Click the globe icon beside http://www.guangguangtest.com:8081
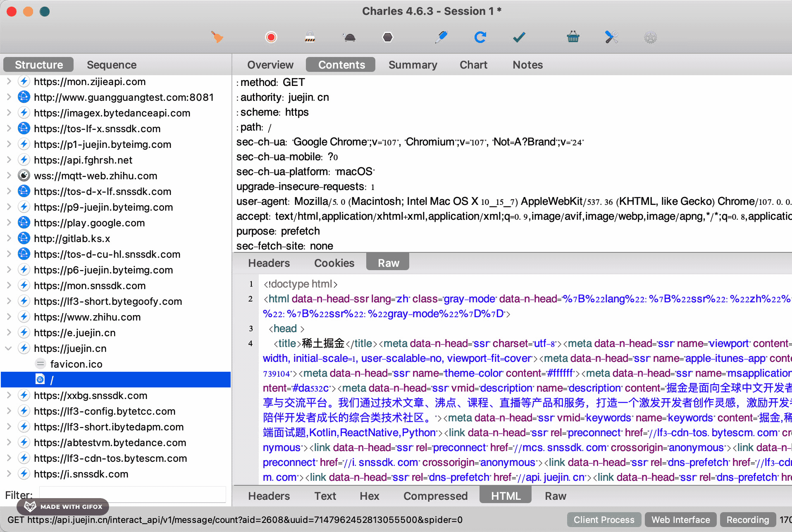The width and height of the screenshot is (792, 532). tap(24, 97)
